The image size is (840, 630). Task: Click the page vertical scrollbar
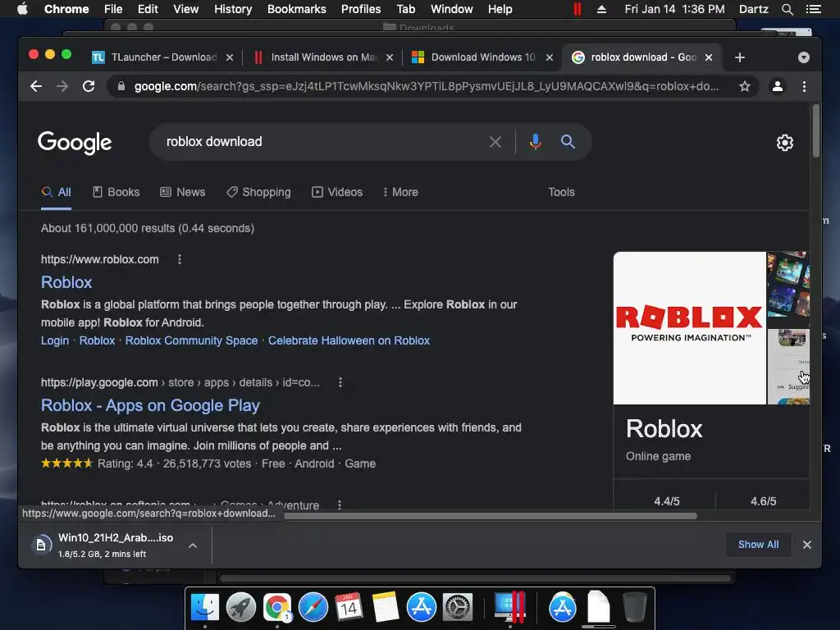(x=816, y=131)
